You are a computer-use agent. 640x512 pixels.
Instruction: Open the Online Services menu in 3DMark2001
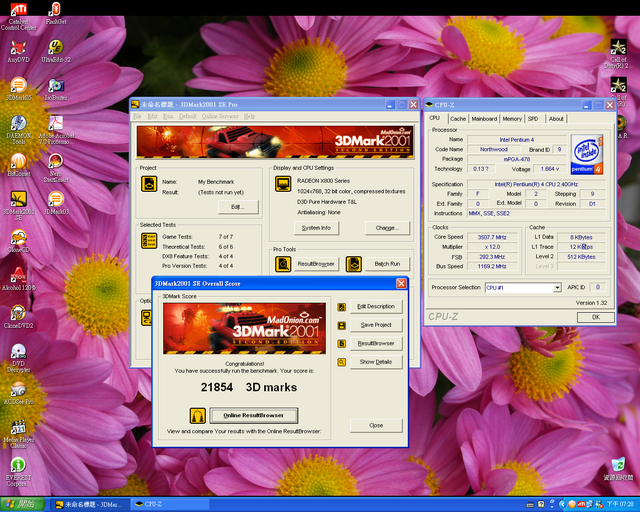pyautogui.click(x=220, y=116)
